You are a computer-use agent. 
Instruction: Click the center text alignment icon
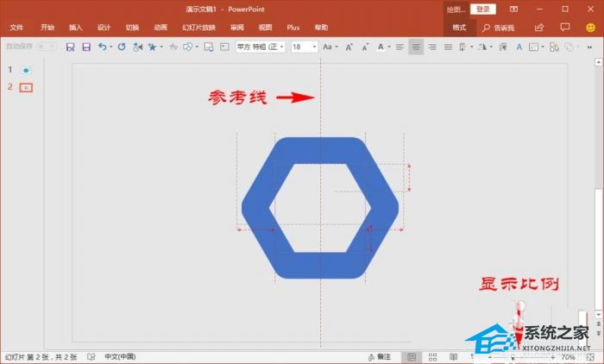pyautogui.click(x=417, y=47)
